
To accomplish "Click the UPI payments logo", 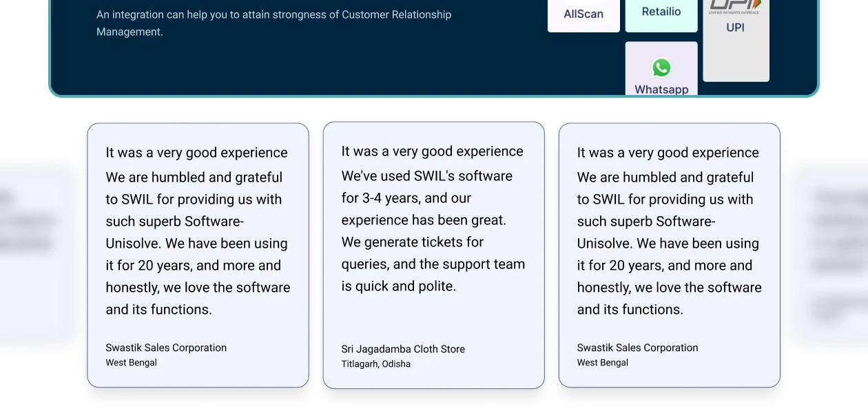I will tap(736, 7).
